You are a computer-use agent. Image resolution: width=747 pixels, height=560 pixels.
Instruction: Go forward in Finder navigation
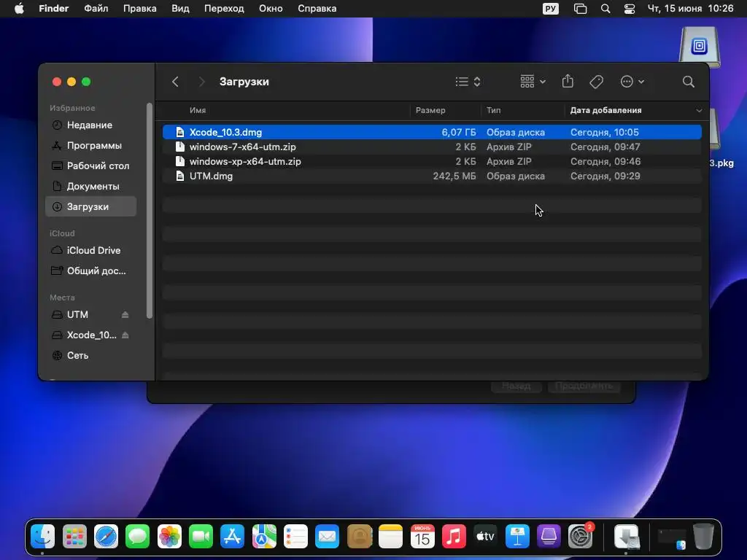tap(201, 82)
